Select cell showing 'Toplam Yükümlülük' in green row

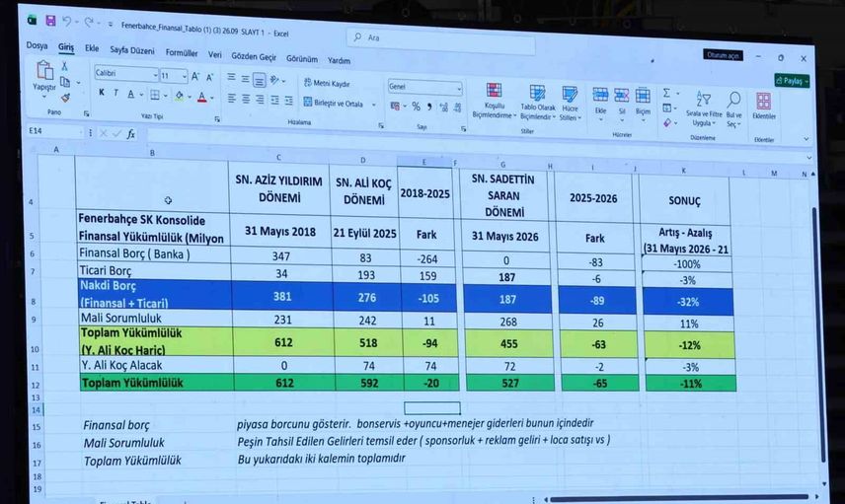(x=157, y=383)
